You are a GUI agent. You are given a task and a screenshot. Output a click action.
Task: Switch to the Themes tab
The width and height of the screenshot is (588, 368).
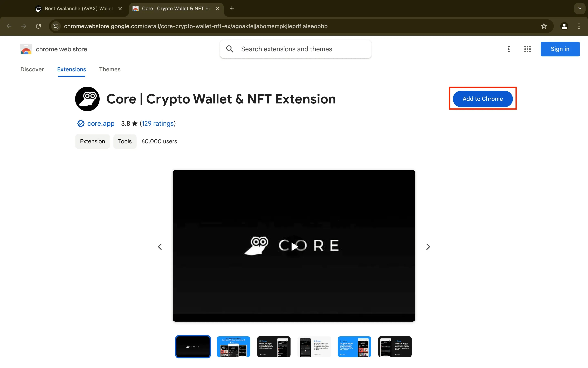coord(110,70)
